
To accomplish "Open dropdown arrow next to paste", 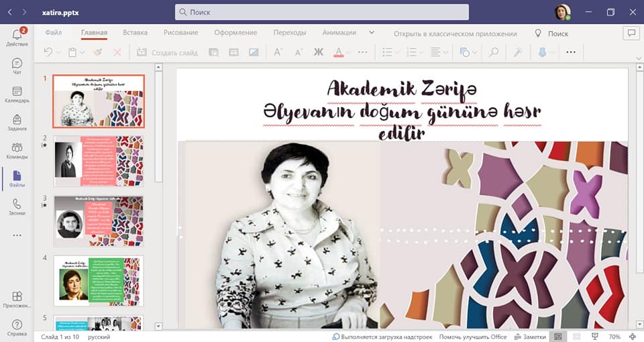I will [x=82, y=52].
